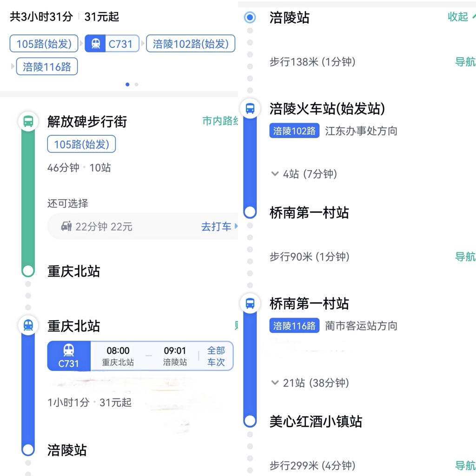Select the 涪陵102路(始发) route chip
The height and width of the screenshot is (476, 476).
click(191, 44)
